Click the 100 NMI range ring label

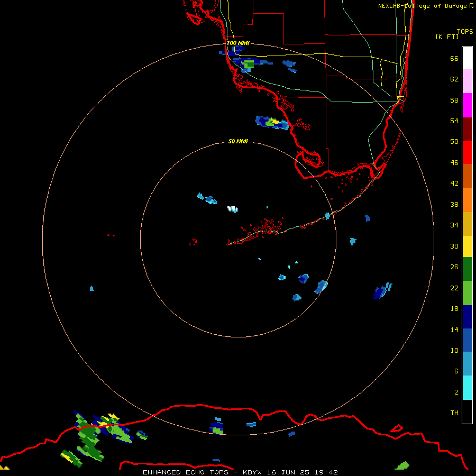click(238, 43)
